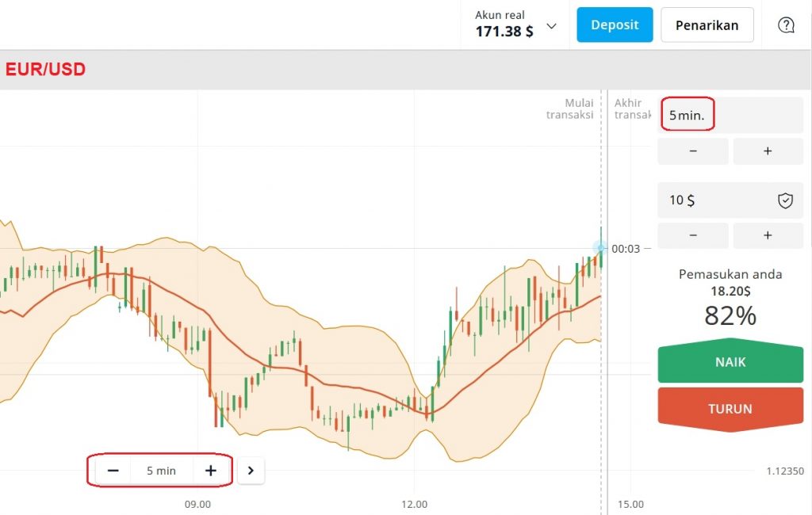Click minus to reduce the chart timeframe
Viewport: 812px width, 515px height.
[113, 470]
